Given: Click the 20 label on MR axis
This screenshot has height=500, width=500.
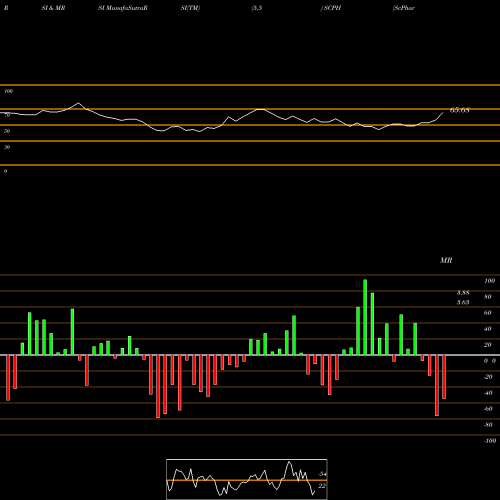Looking at the screenshot, I should (x=488, y=345).
